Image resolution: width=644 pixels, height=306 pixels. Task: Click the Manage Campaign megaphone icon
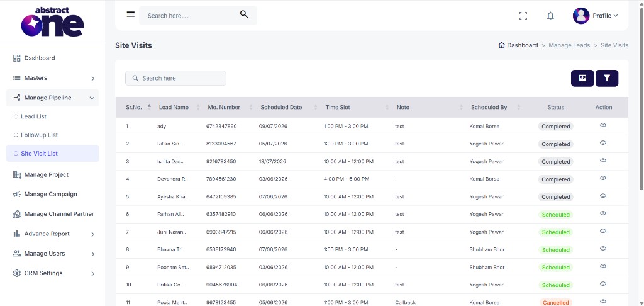click(x=16, y=194)
